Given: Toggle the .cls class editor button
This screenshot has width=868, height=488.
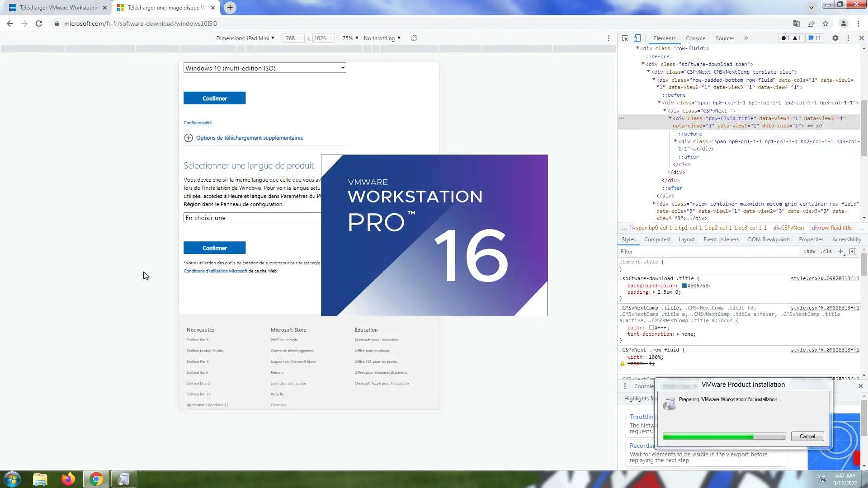Looking at the screenshot, I should [x=827, y=252].
